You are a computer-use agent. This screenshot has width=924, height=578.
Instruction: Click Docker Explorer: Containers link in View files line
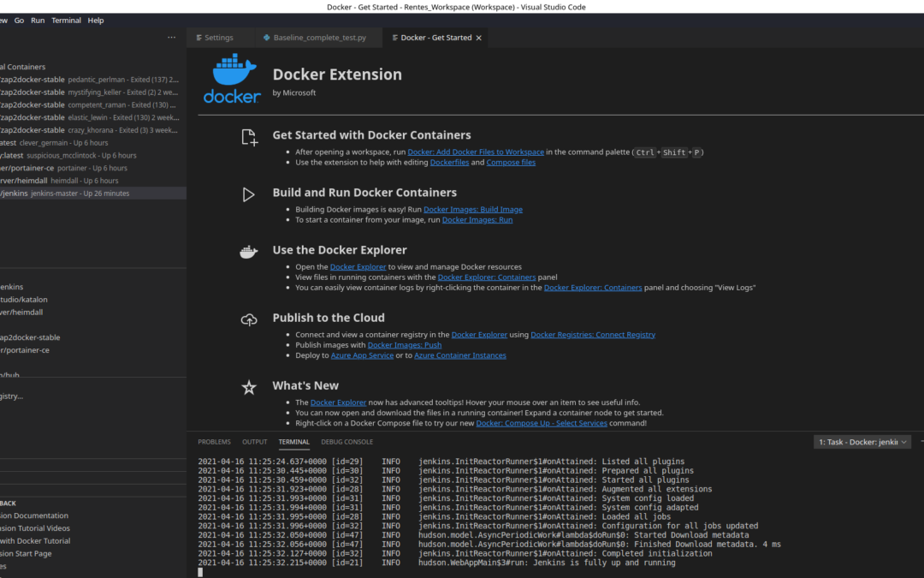487,277
